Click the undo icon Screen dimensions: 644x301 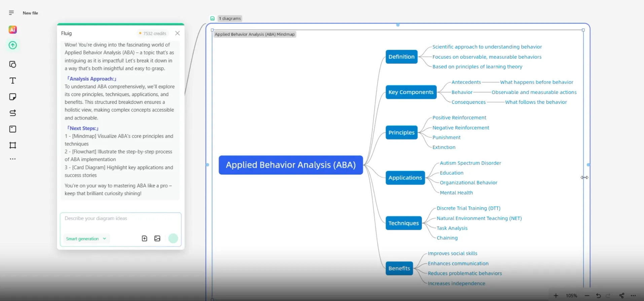click(598, 296)
